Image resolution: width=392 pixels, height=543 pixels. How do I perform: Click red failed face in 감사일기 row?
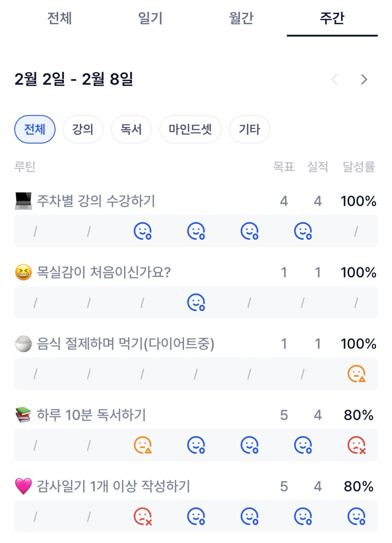[x=143, y=516]
